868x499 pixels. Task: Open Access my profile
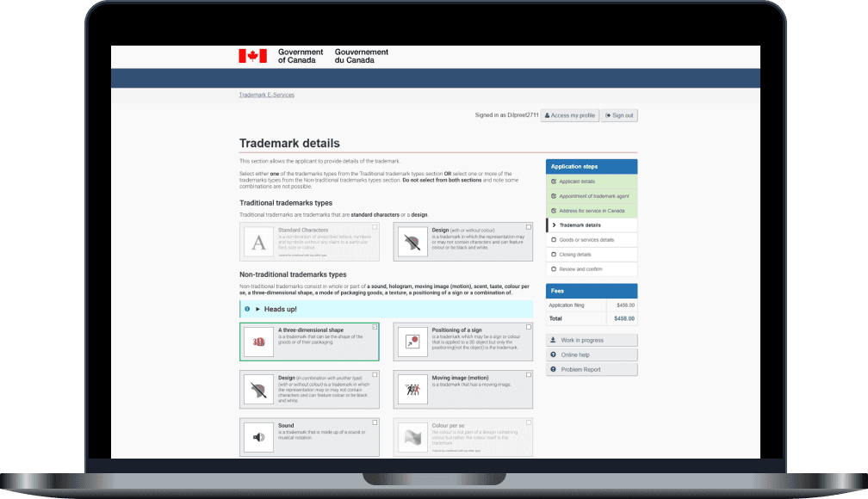point(570,115)
